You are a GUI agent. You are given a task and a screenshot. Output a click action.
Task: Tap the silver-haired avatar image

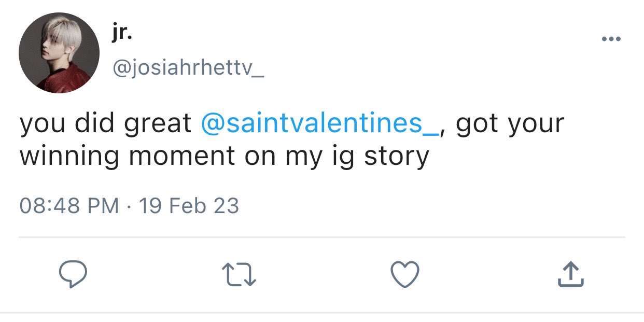59,53
